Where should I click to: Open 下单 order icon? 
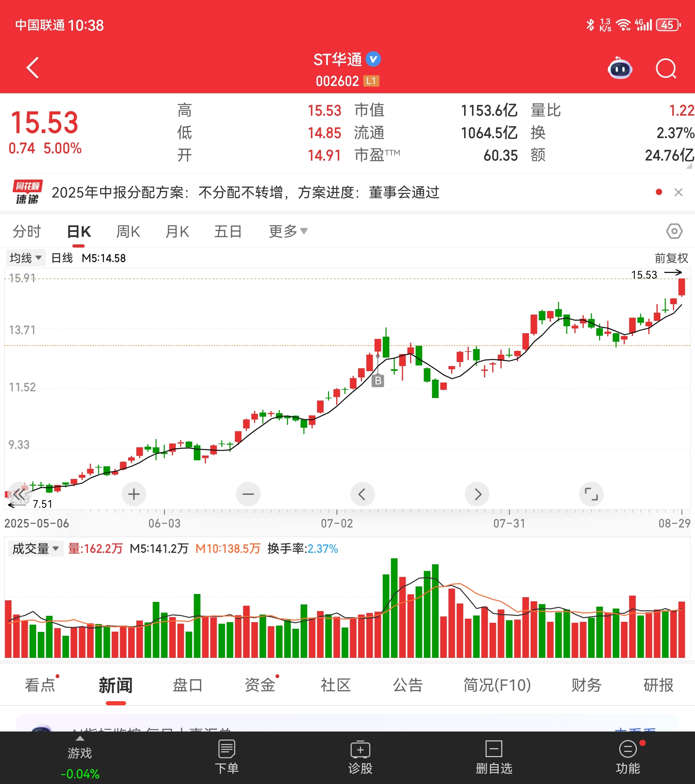227,757
